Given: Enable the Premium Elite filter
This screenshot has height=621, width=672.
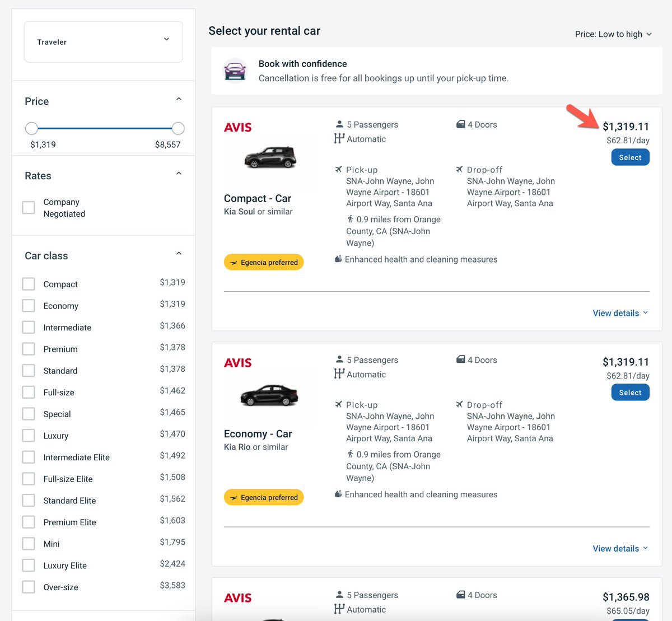Looking at the screenshot, I should point(29,522).
